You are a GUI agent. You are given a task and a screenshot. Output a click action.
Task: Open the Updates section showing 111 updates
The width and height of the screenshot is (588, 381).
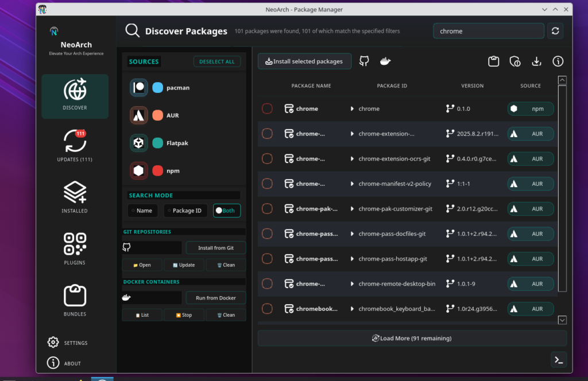pyautogui.click(x=75, y=145)
